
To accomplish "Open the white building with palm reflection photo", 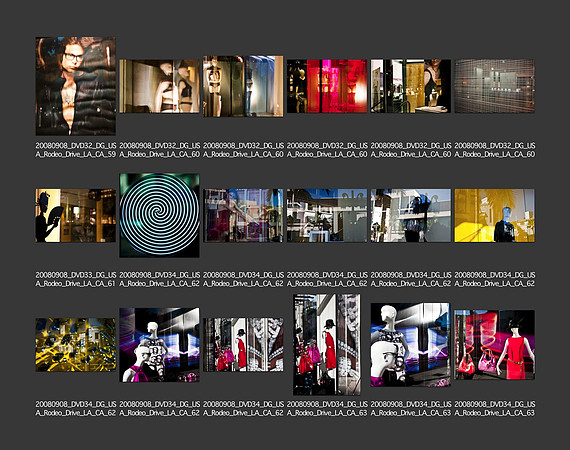I will (x=327, y=215).
